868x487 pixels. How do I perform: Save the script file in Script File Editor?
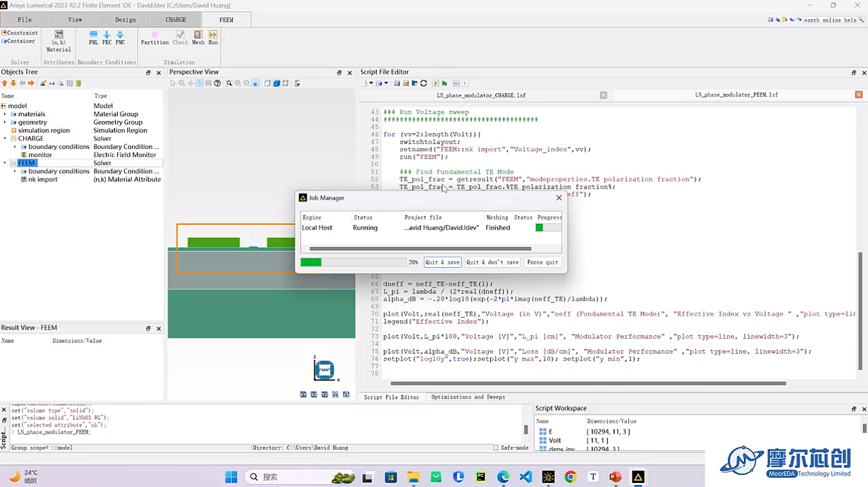pos(397,83)
